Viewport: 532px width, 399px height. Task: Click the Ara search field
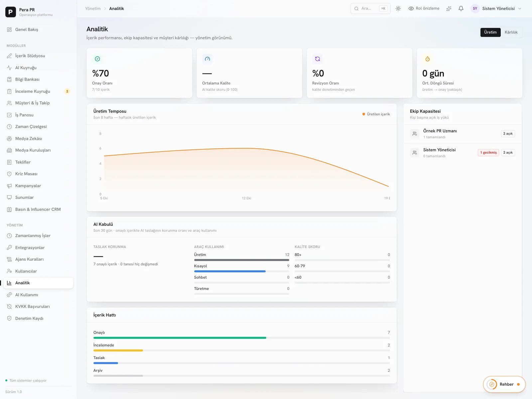(x=370, y=9)
